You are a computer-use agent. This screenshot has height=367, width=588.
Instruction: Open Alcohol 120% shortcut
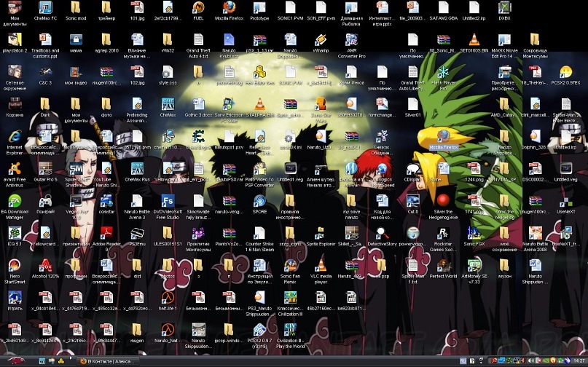click(x=45, y=264)
